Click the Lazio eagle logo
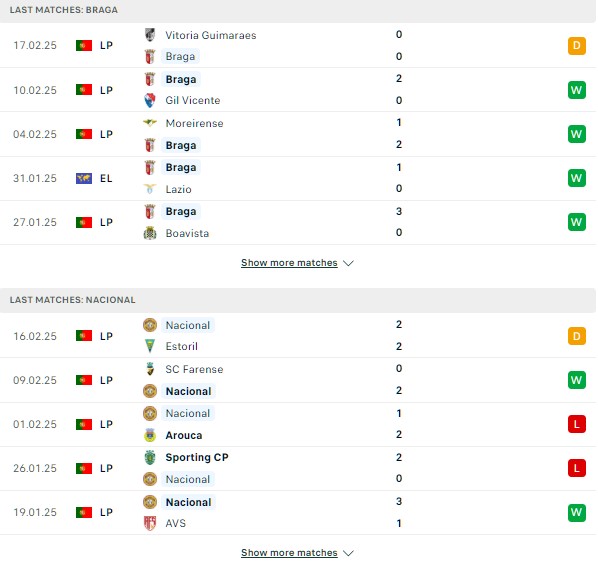Viewport: 598px width, 571px height. coord(150,189)
